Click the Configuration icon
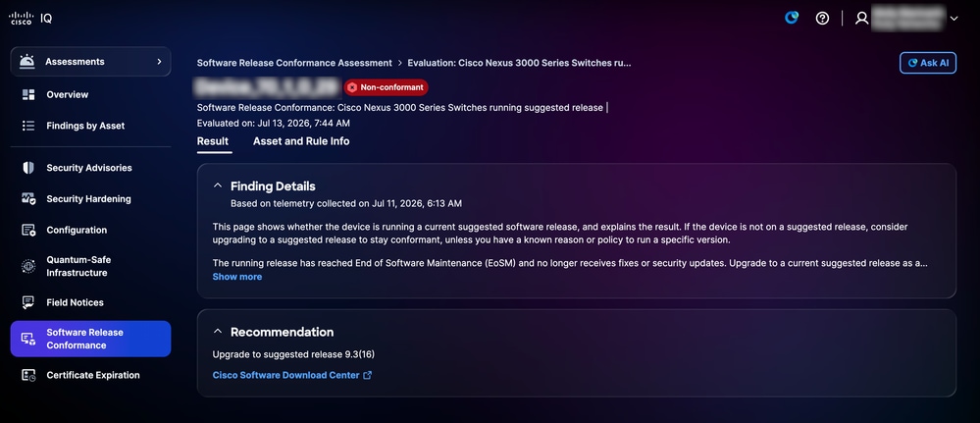The width and height of the screenshot is (980, 423). point(28,230)
